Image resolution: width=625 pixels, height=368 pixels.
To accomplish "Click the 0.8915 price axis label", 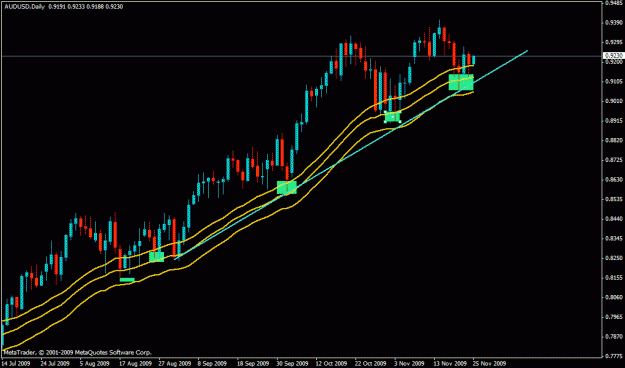I will (x=613, y=120).
